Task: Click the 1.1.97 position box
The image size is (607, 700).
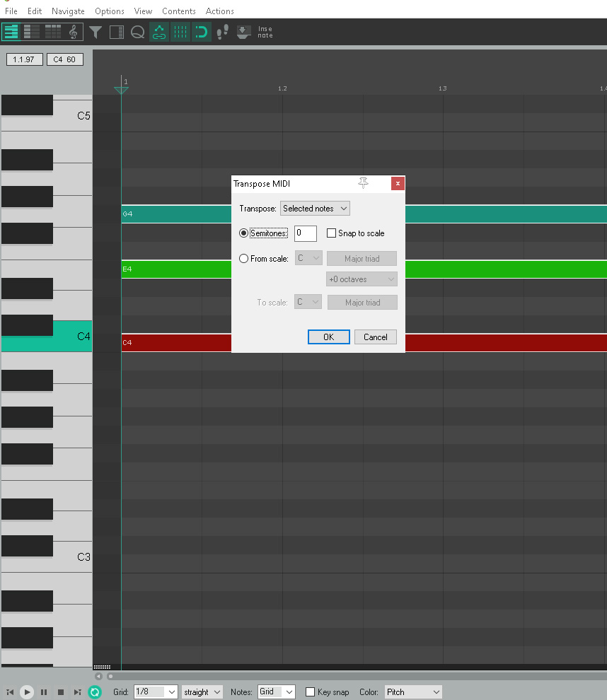Action: [x=25, y=59]
